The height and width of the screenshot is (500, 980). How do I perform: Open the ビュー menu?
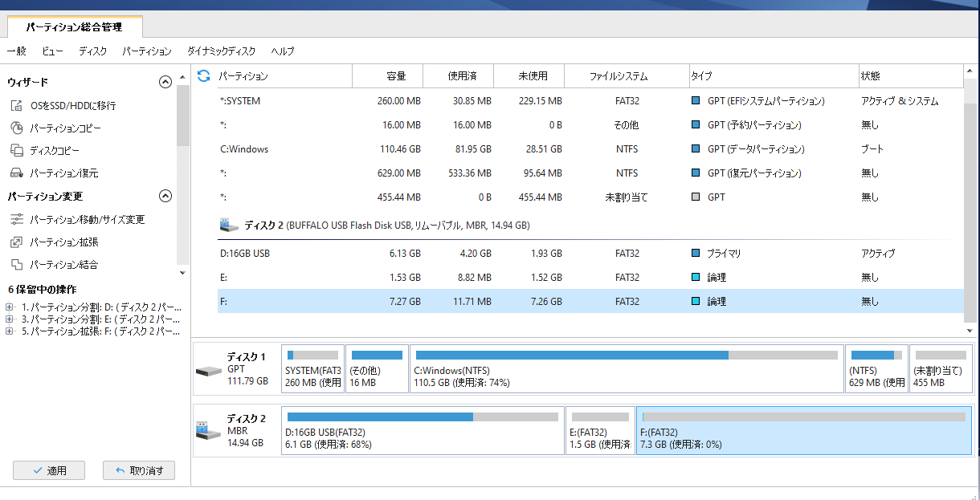pos(52,51)
